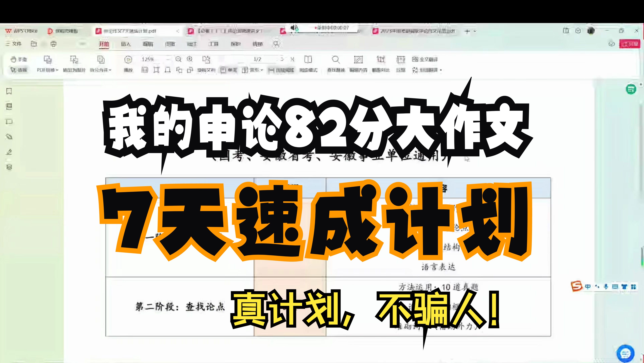
Task: Click the fit width icon
Action: tap(156, 70)
